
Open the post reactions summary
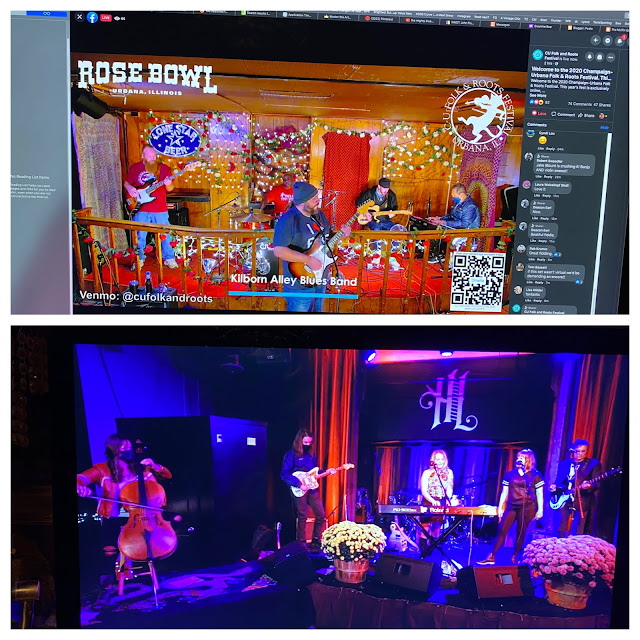540,102
